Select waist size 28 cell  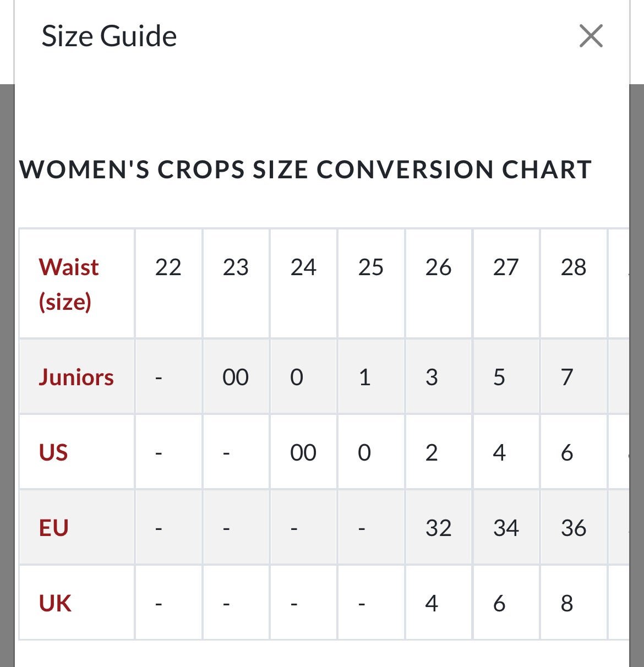tap(574, 283)
